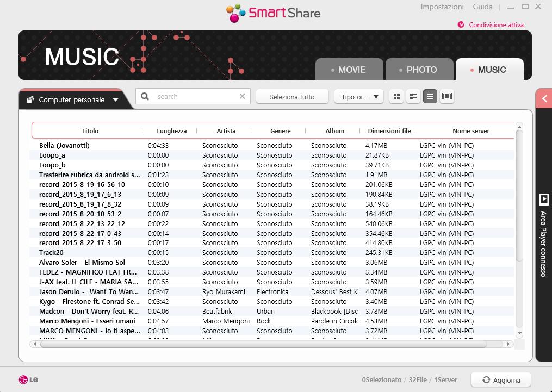Click the Condivisione attiva status icon
The width and height of the screenshot is (552, 392).
pos(461,24)
